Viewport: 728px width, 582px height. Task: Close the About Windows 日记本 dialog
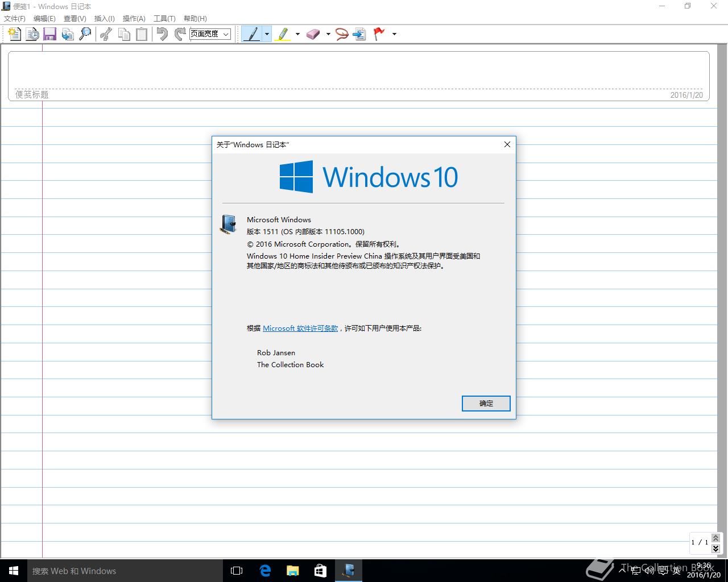click(507, 144)
